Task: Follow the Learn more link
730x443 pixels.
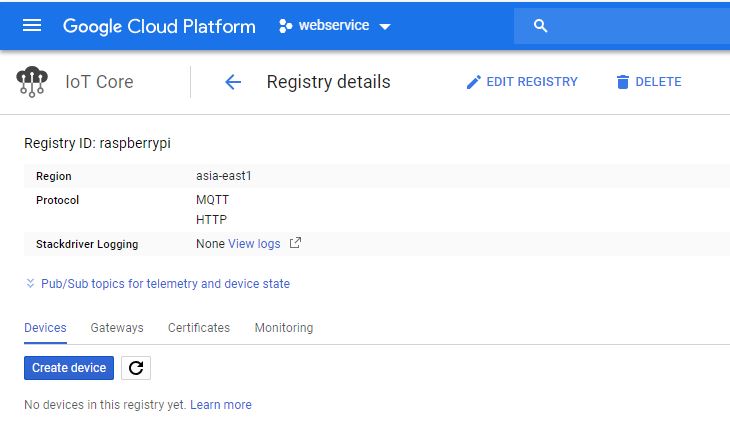Action: point(221,405)
